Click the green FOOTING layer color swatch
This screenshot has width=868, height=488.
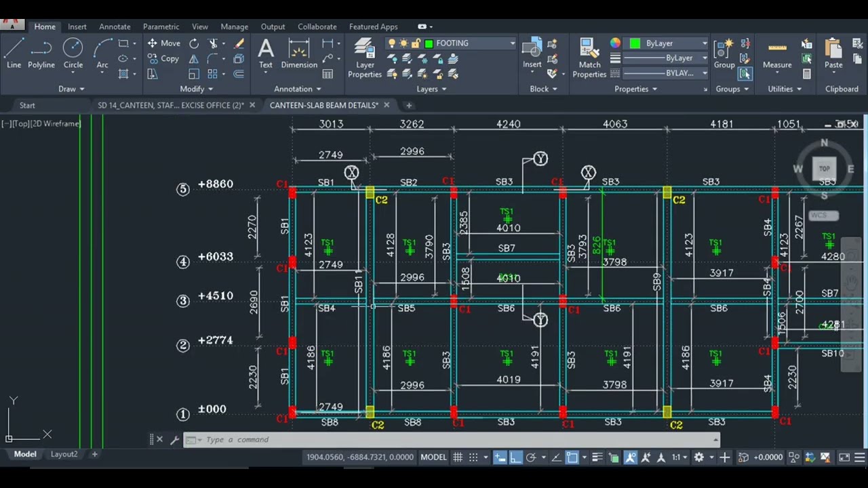coord(429,43)
